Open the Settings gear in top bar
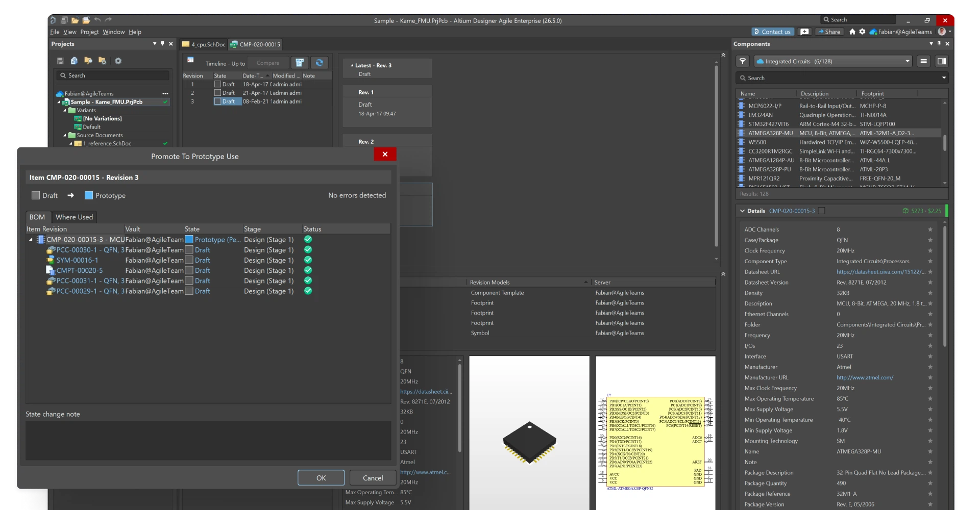Viewport: 980px width, 510px height. [x=862, y=32]
